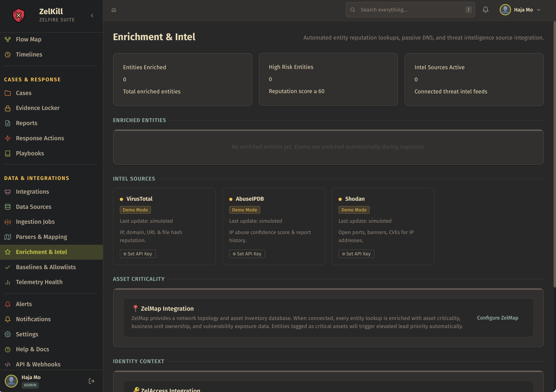Set API Key for VirusTotal
Image resolution: width=556 pixels, height=392 pixels.
(x=138, y=254)
